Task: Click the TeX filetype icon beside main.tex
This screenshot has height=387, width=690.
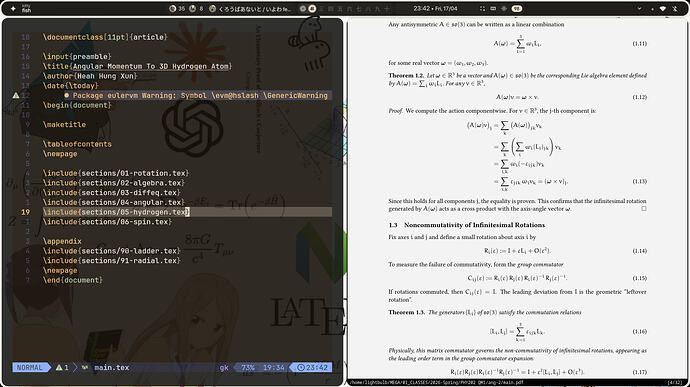Action: (85, 367)
